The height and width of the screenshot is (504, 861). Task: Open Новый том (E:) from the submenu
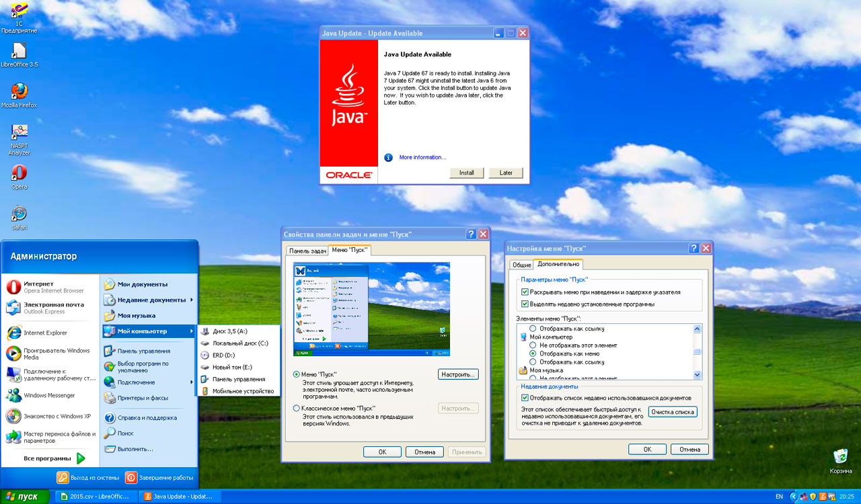(x=239, y=367)
